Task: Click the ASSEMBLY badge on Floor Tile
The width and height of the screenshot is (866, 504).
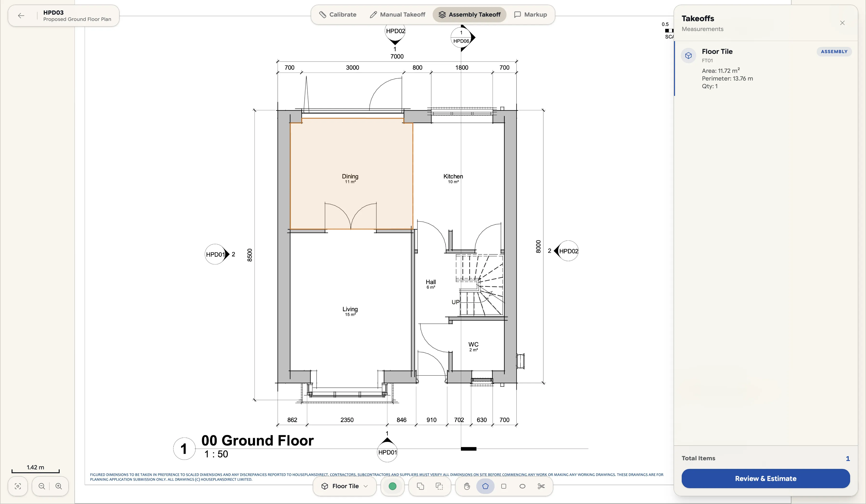Action: click(x=834, y=51)
